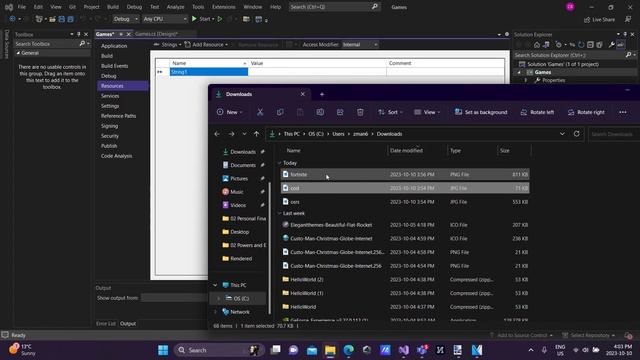640x360 pixels.
Task: Open Visual Studio from taskbar
Action: point(404,350)
